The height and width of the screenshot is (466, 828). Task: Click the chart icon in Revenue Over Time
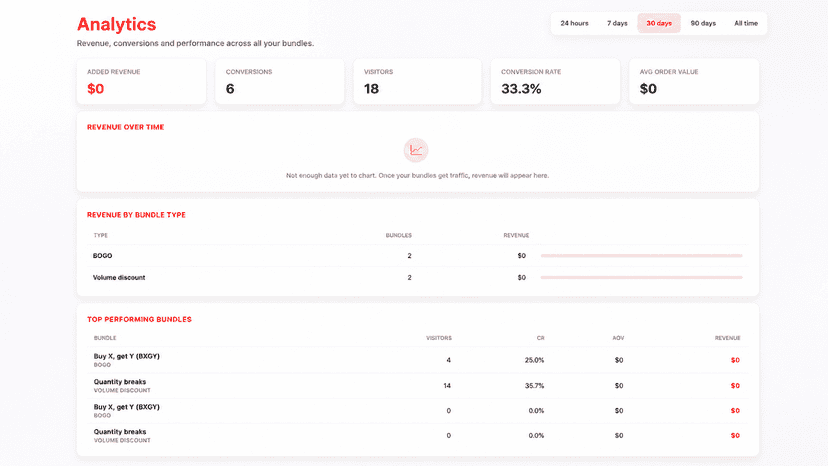pyautogui.click(x=416, y=150)
